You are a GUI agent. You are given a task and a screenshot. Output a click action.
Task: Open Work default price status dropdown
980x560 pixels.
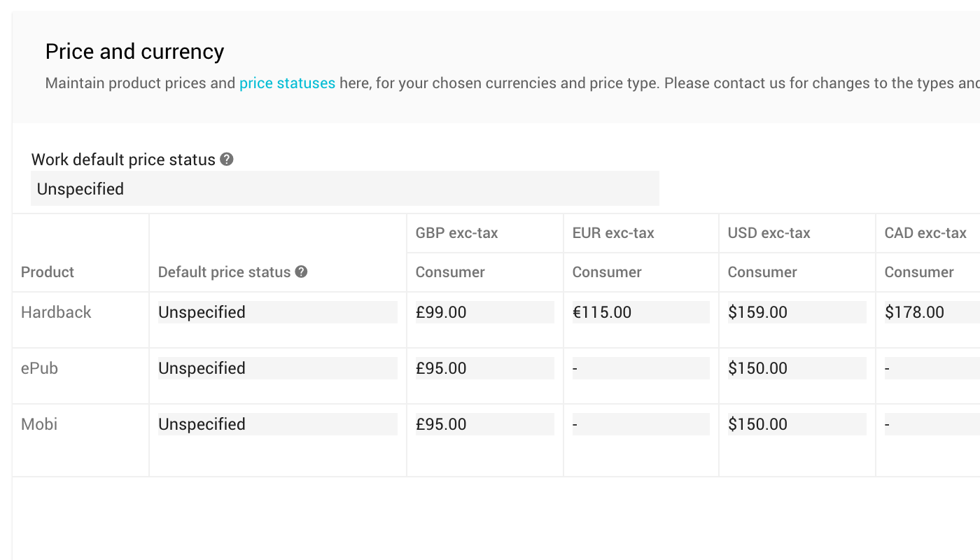(x=344, y=189)
